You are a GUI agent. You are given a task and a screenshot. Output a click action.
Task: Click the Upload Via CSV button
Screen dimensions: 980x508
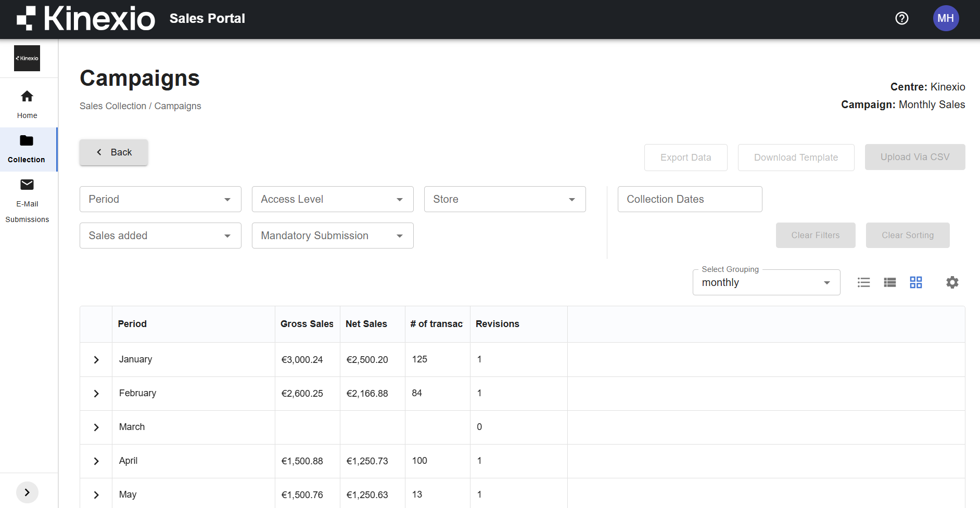tap(914, 157)
